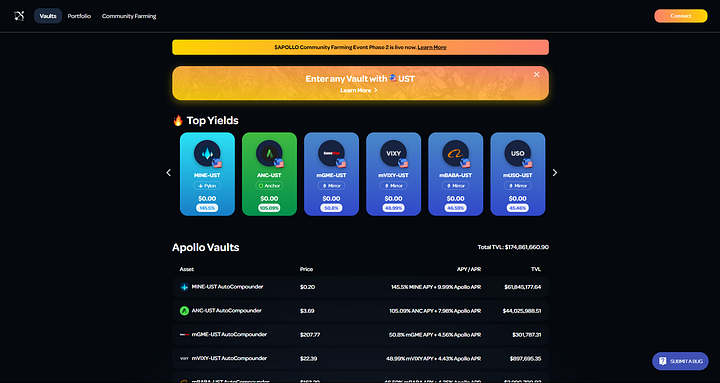Click the Anchor tag on the ANC-UST card
The height and width of the screenshot is (383, 720).
point(269,186)
